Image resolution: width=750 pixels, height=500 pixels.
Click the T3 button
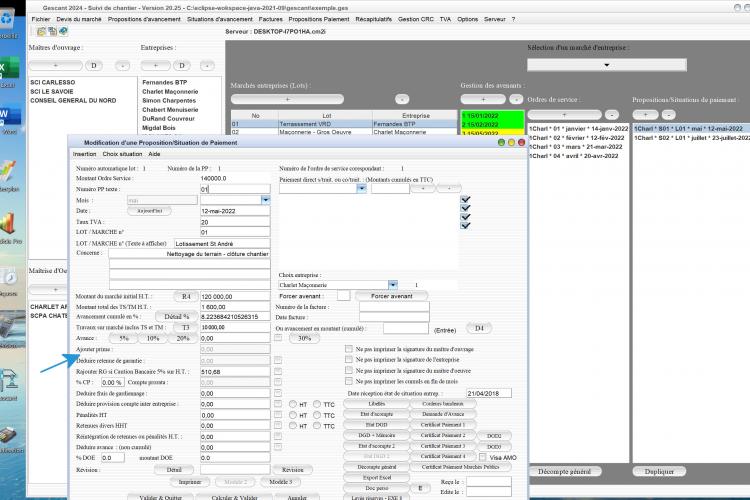click(186, 328)
